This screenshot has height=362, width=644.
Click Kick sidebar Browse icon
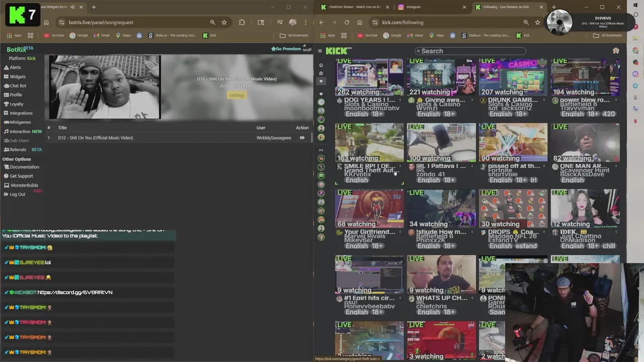(321, 73)
